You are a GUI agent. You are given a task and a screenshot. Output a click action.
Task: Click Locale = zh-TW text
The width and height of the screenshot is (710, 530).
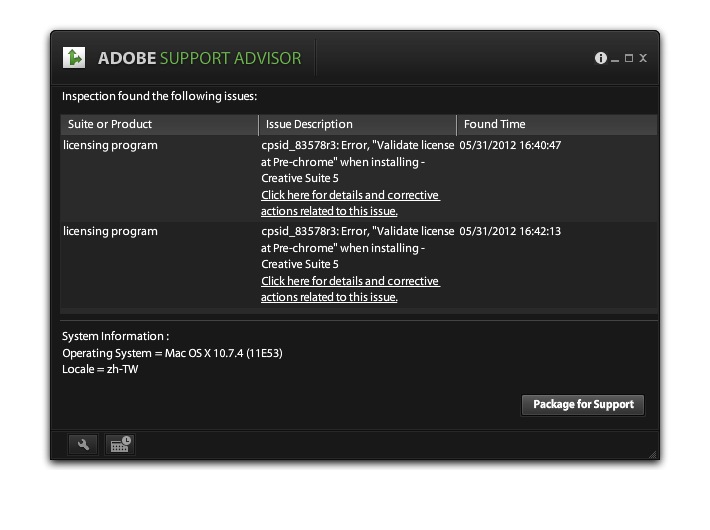coord(100,369)
